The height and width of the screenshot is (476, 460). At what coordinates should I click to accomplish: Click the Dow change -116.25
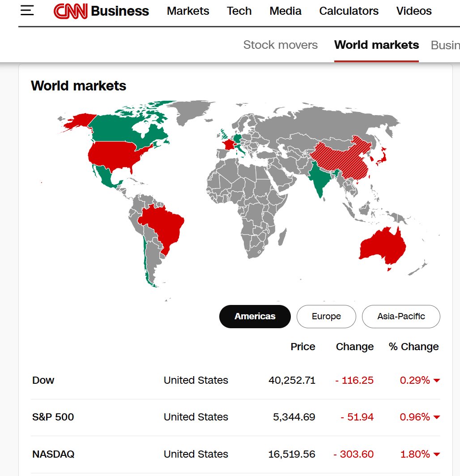[x=354, y=380]
